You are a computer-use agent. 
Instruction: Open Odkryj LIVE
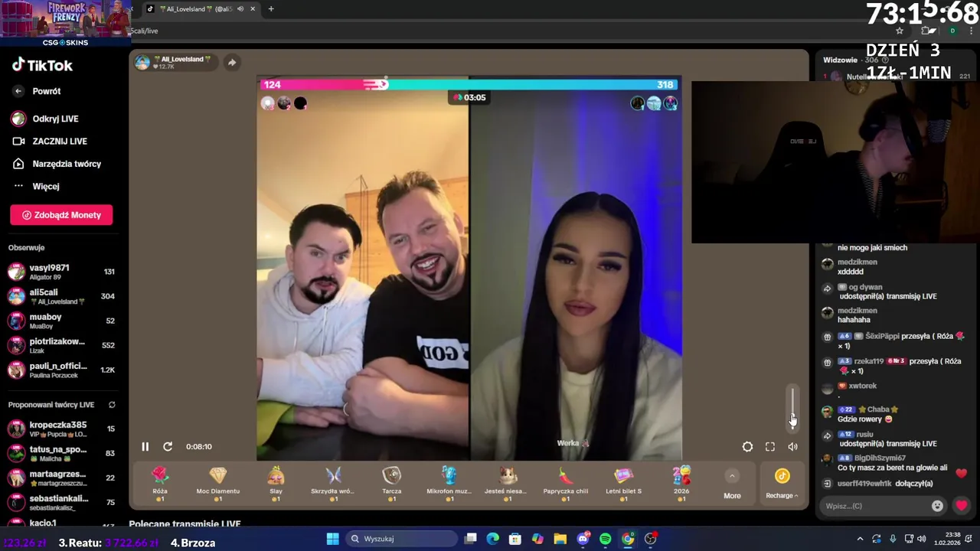tap(45, 119)
